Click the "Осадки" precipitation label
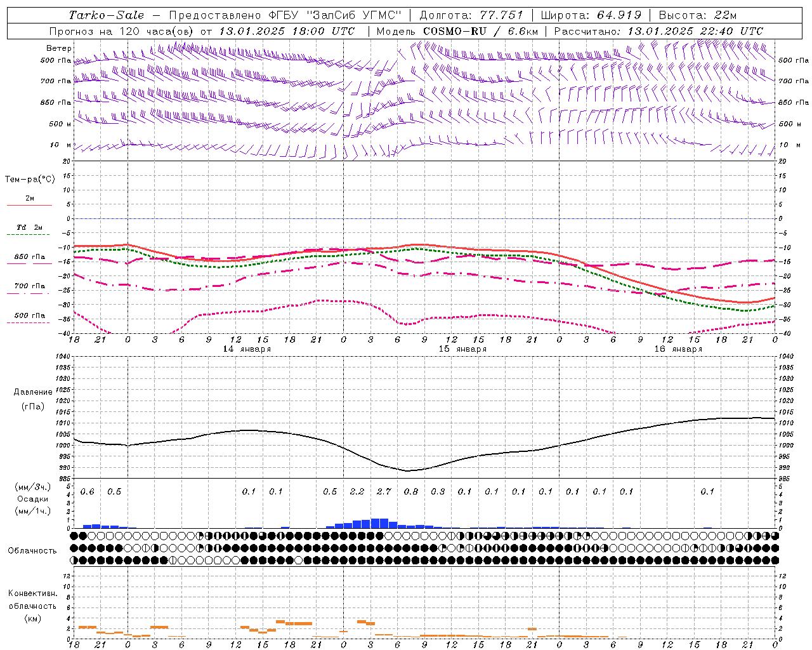The height and width of the screenshot is (650, 812). coord(32,499)
